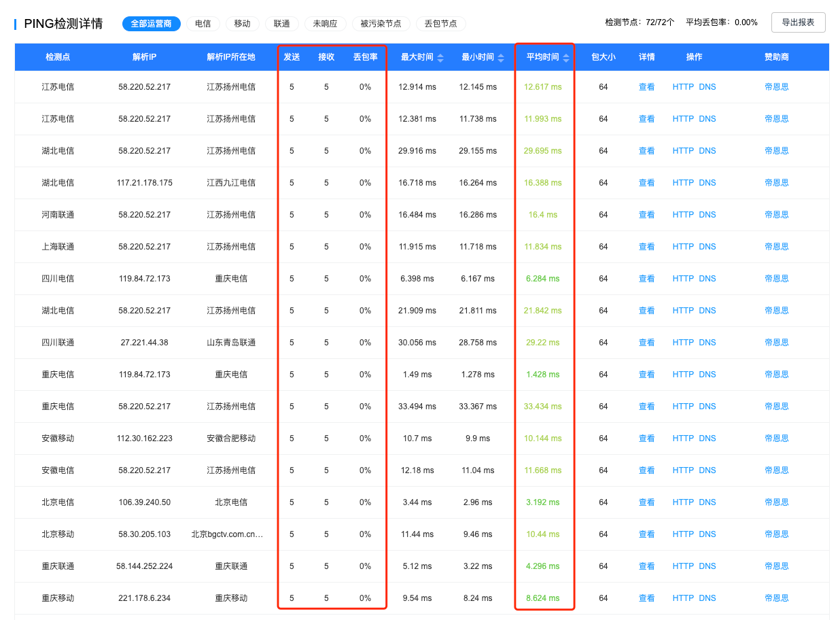
Task: Click 查看 in the 安徽移动 row
Action: coord(646,438)
